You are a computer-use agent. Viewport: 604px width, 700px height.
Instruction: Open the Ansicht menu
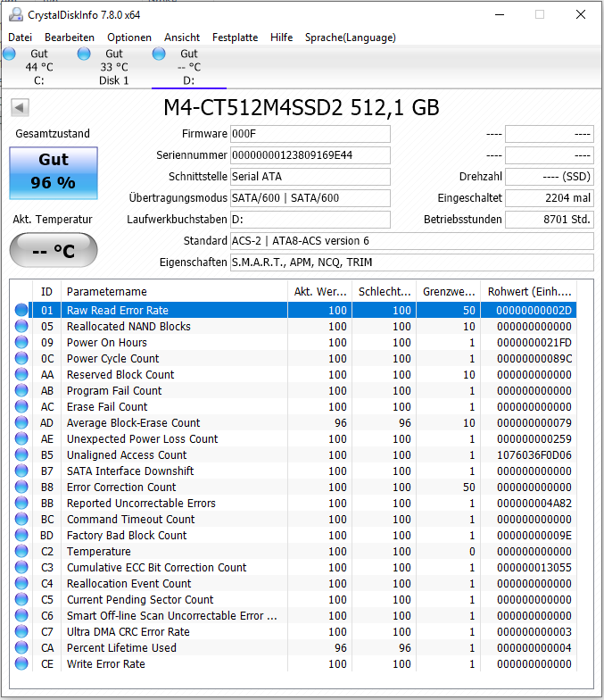(x=182, y=37)
